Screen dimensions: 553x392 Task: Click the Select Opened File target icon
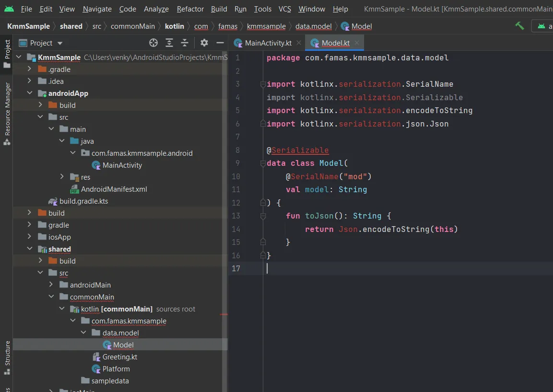click(x=153, y=43)
